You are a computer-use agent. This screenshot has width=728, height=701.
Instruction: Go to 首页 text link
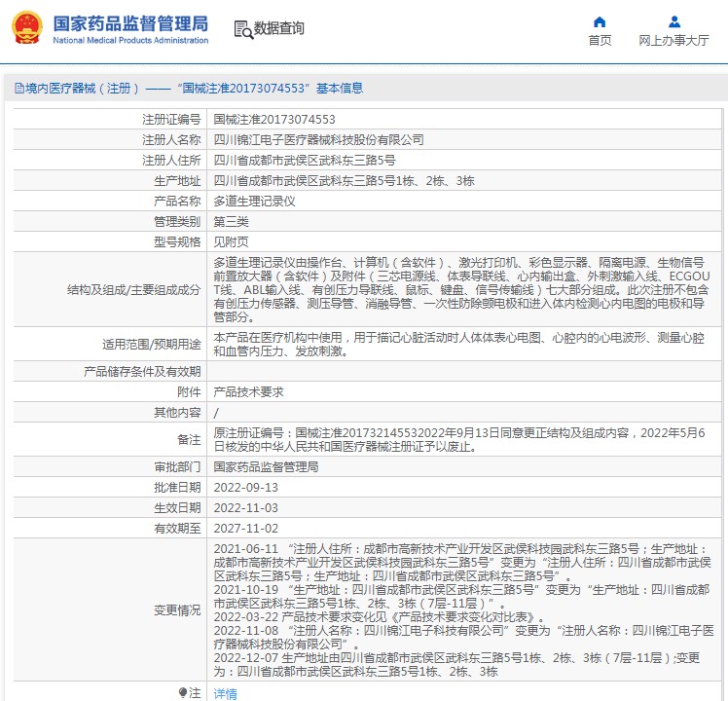[600, 41]
